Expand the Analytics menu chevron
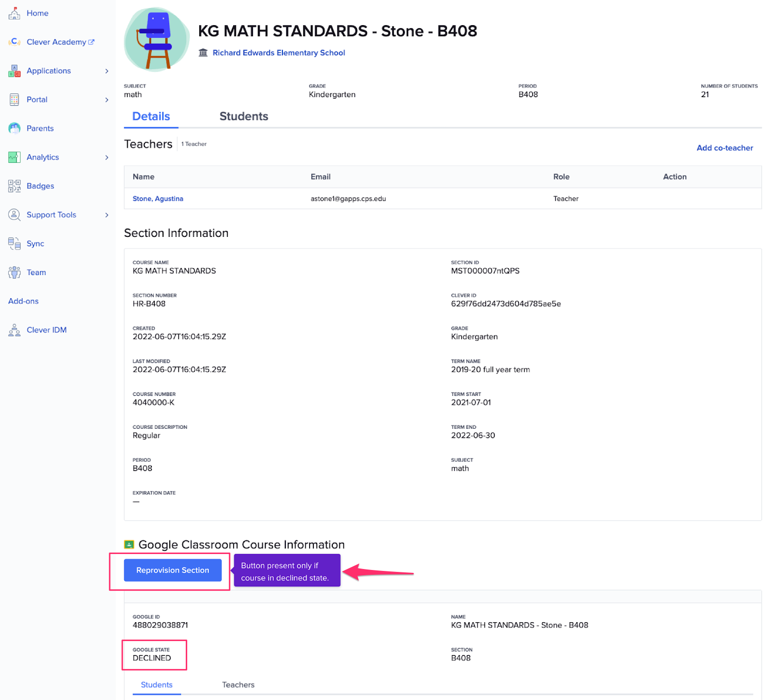Screen dimensions: 770x700 (x=107, y=157)
